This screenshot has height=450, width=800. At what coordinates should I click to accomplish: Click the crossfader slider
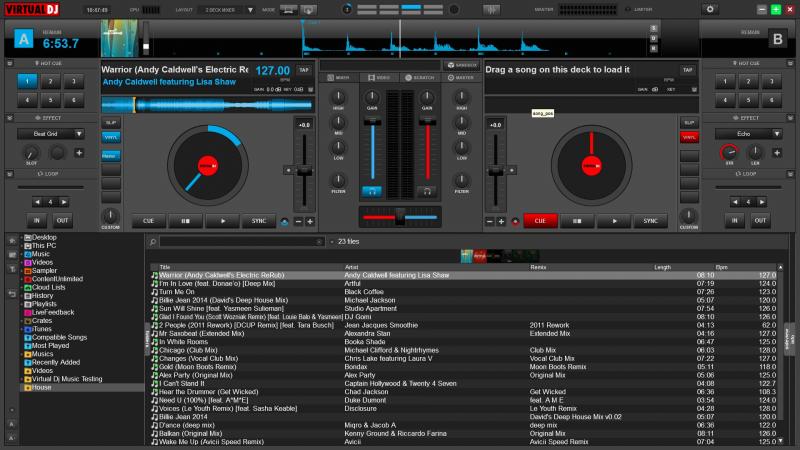[400, 217]
